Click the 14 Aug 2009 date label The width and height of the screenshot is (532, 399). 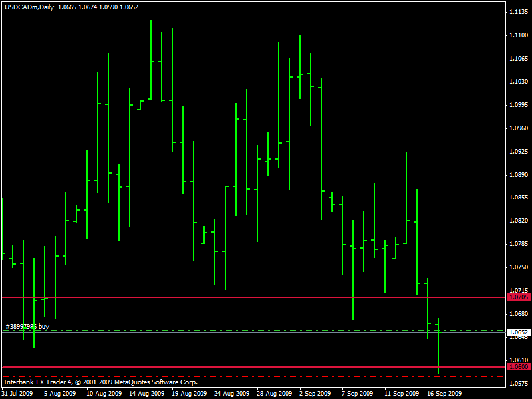point(146,393)
